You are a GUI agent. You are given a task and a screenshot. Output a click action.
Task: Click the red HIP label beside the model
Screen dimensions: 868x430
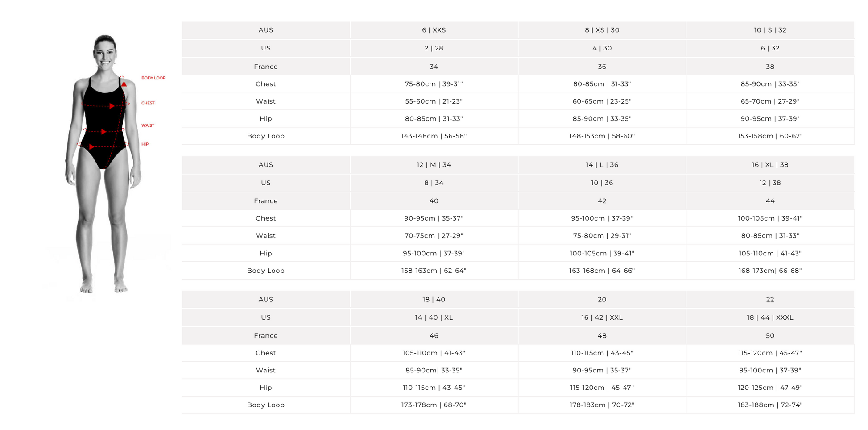tap(145, 144)
